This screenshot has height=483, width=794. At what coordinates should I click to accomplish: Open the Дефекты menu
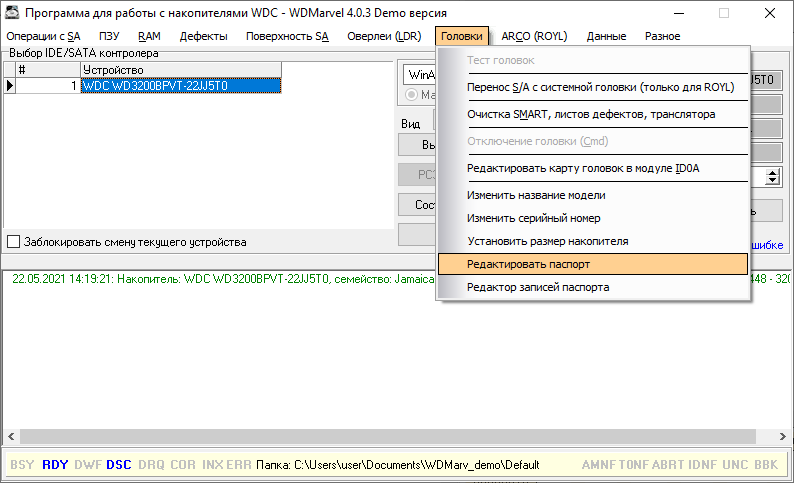(x=203, y=36)
